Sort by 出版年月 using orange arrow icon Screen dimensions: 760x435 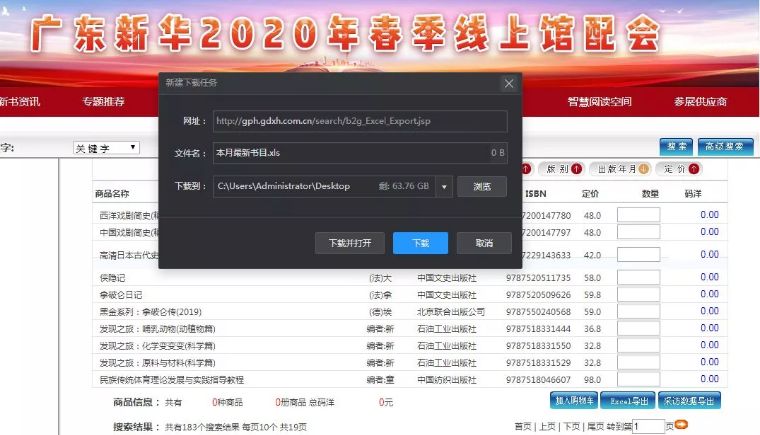tap(643, 169)
